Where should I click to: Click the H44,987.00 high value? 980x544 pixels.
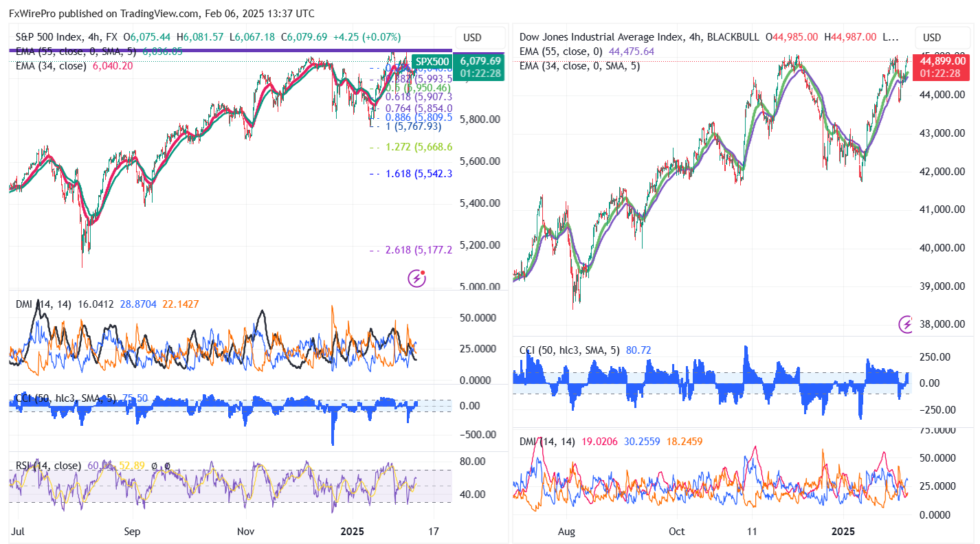click(x=850, y=37)
